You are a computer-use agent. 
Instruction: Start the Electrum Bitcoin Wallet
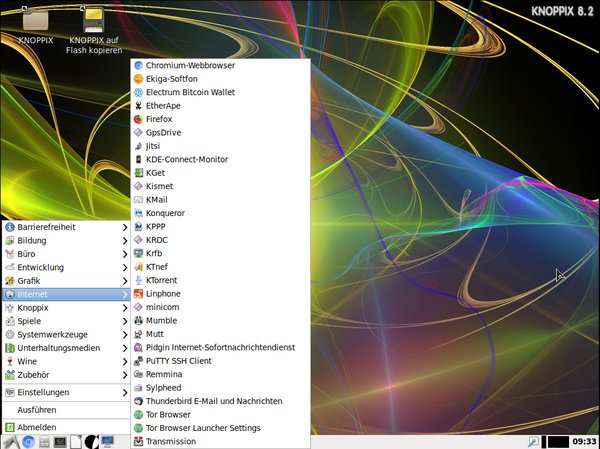[220, 92]
